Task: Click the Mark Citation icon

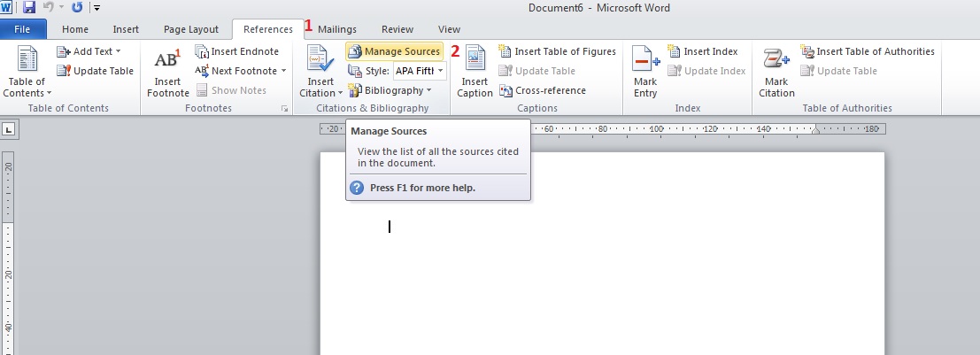Action: (776, 59)
